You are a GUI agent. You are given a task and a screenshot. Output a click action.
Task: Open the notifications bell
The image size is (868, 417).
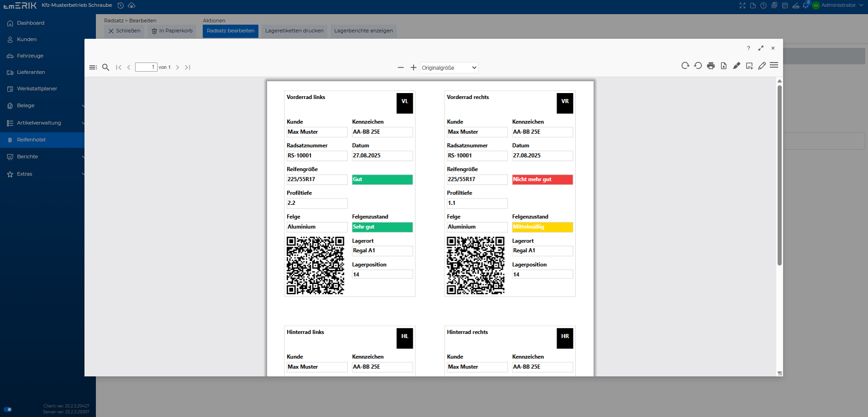click(805, 5)
